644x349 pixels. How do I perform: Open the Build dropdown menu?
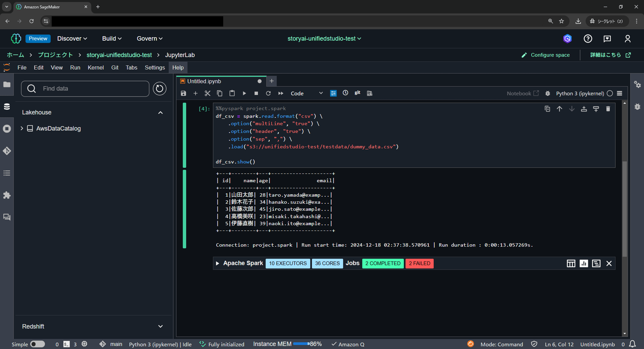(112, 39)
